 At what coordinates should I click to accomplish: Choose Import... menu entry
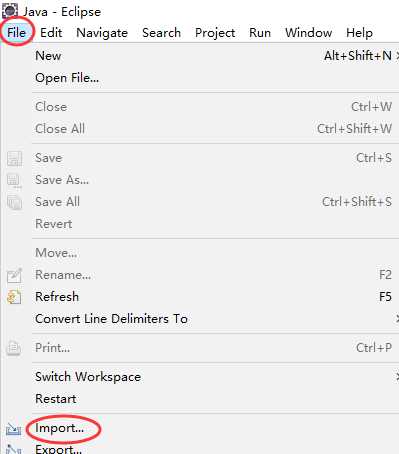pos(215,428)
